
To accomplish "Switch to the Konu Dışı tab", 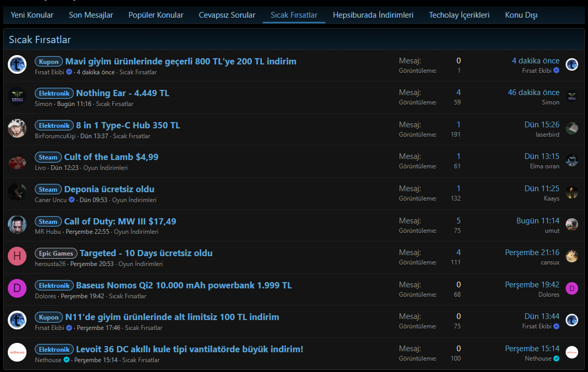I will coord(521,15).
